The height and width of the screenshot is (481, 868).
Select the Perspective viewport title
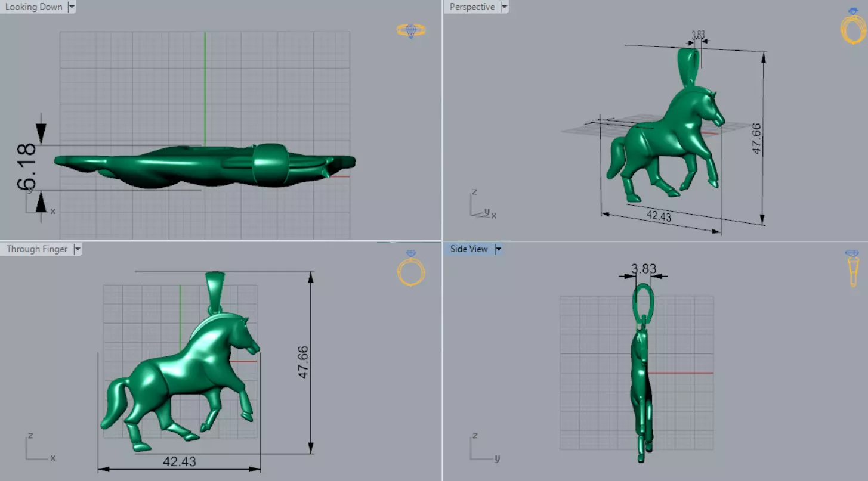click(472, 7)
